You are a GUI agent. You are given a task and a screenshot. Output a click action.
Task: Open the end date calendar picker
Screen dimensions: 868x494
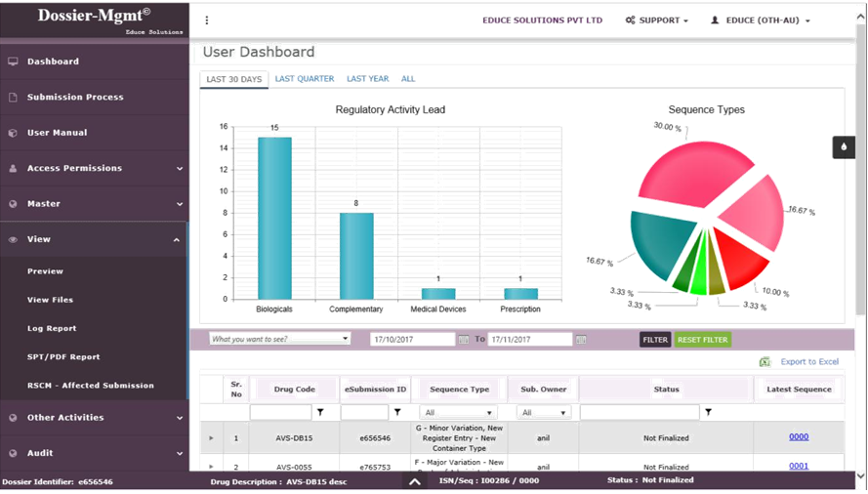581,340
